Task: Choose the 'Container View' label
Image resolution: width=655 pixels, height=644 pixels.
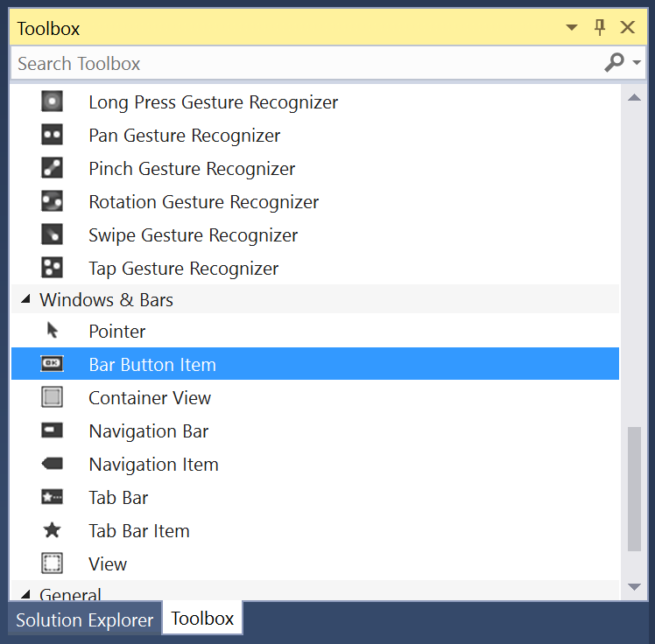Action: (x=150, y=398)
